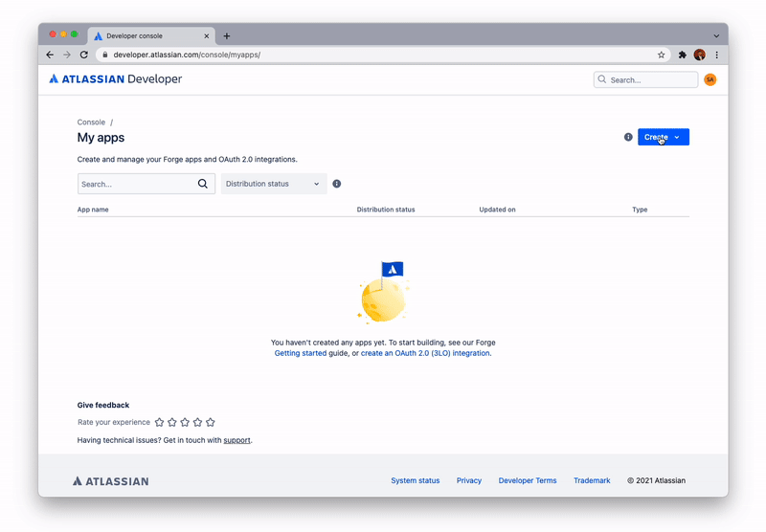This screenshot has height=532, width=766.
Task: Click the Atlassian Developer logo
Action: (115, 79)
